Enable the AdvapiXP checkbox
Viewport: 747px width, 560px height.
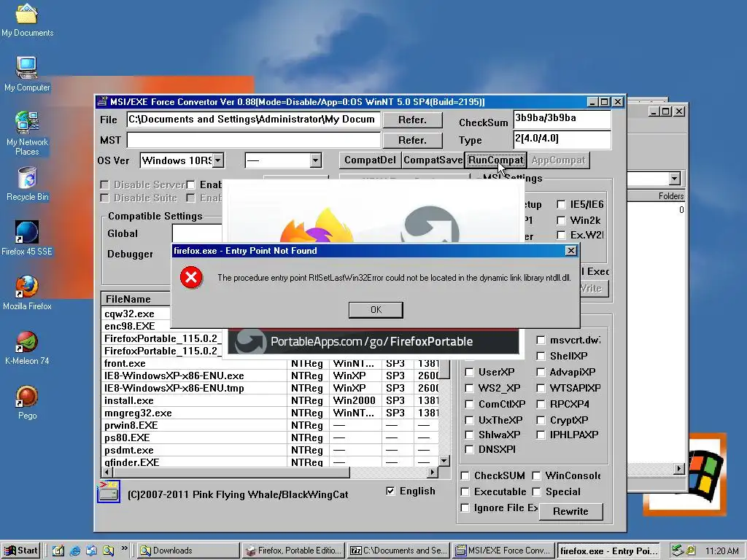coord(541,372)
